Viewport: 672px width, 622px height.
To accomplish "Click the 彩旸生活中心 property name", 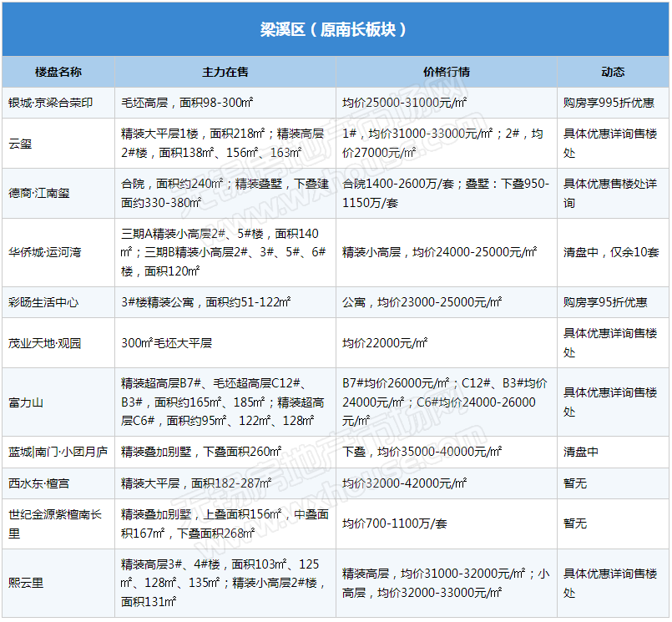I will click(43, 302).
